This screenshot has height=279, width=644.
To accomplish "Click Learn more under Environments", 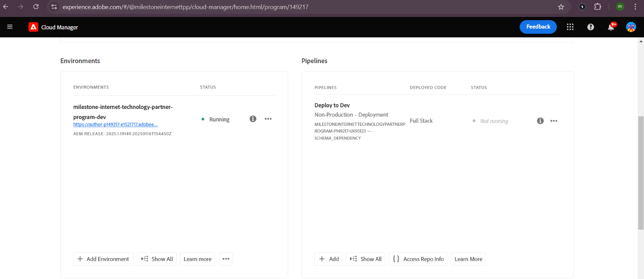I will point(198,259).
